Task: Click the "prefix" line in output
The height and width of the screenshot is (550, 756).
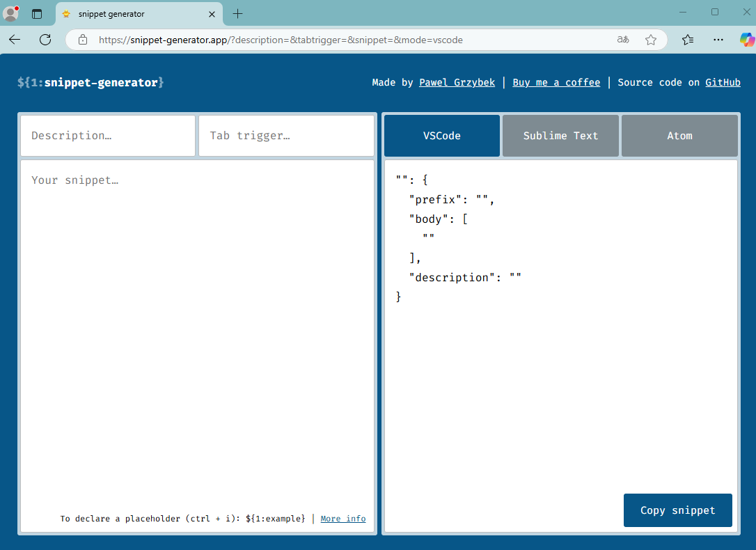Action: point(452,200)
